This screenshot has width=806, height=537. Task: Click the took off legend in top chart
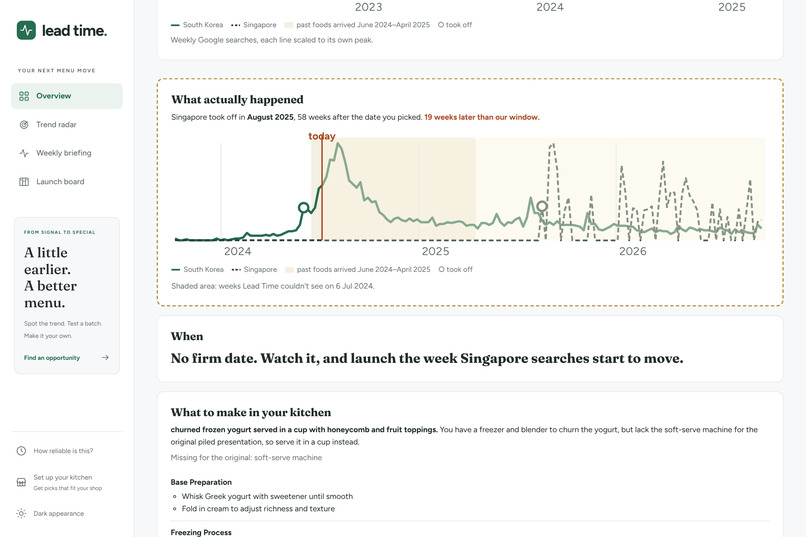pyautogui.click(x=455, y=25)
